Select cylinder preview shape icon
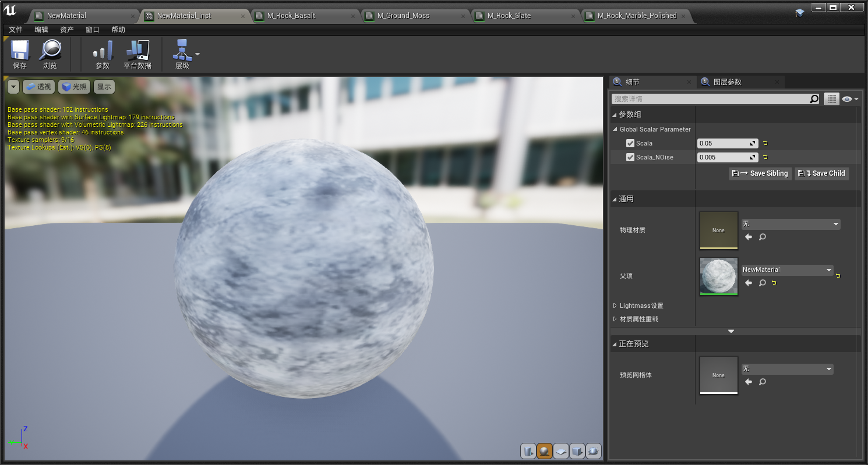 [528, 451]
